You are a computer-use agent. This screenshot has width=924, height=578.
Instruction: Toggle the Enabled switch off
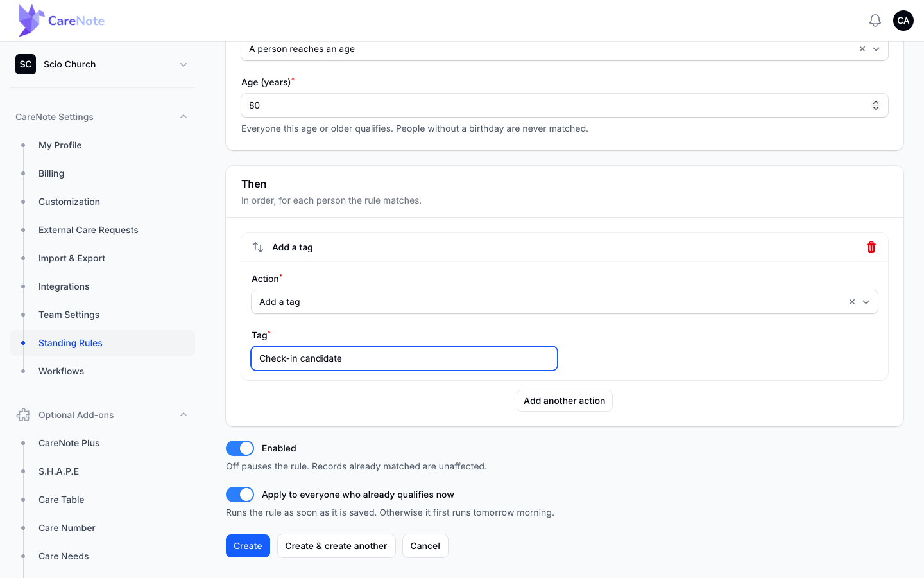click(240, 448)
